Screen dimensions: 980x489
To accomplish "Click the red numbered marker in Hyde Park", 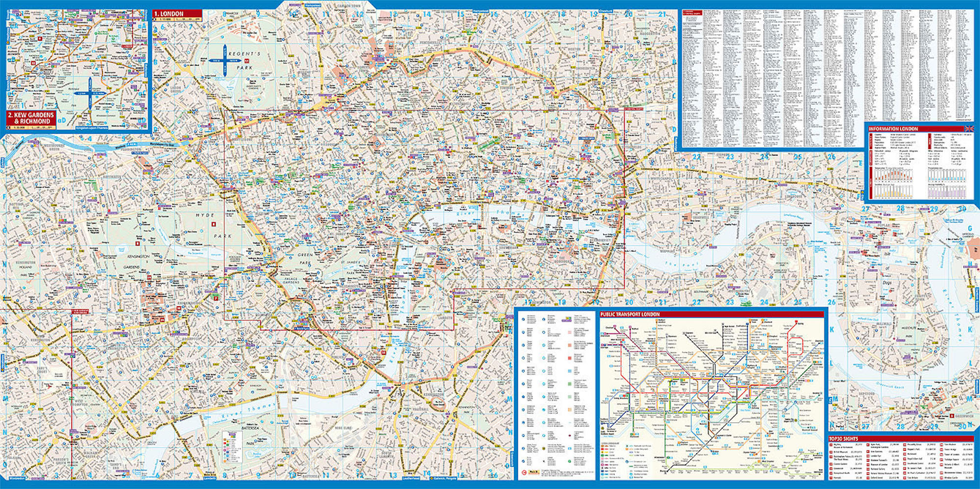I will click(x=213, y=224).
